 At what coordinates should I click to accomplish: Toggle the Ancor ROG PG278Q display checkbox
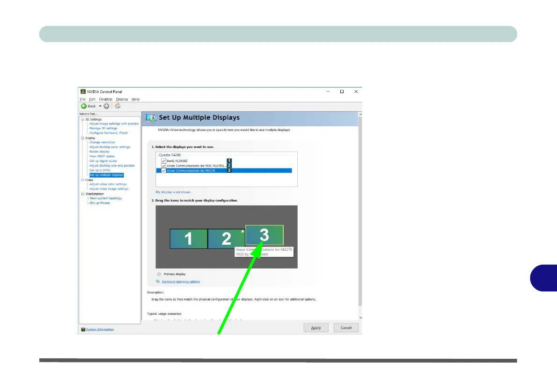coord(163,166)
